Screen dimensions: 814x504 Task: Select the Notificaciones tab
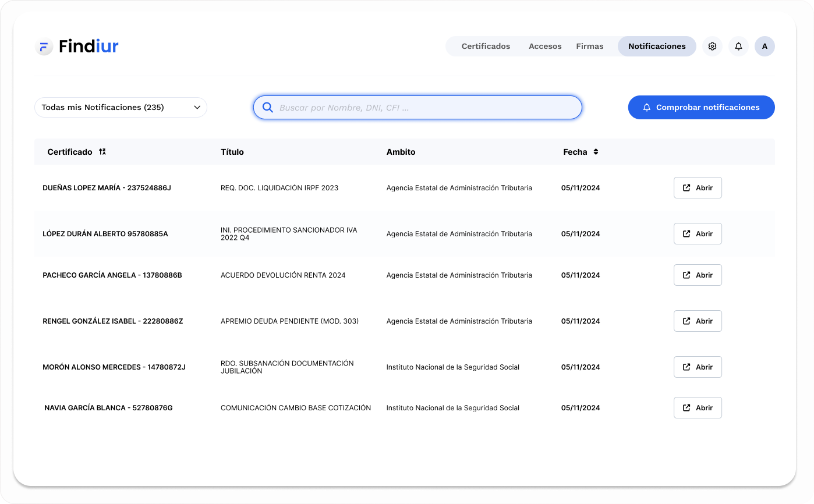pos(657,47)
